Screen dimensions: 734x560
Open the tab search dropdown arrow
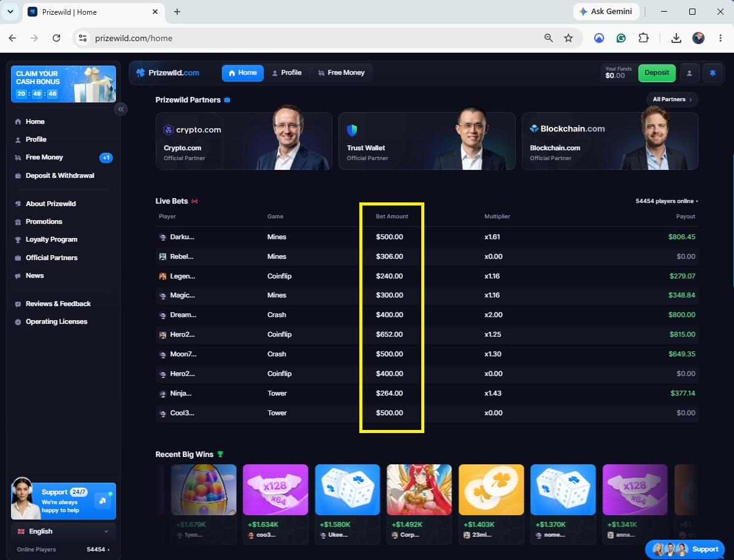pos(10,12)
